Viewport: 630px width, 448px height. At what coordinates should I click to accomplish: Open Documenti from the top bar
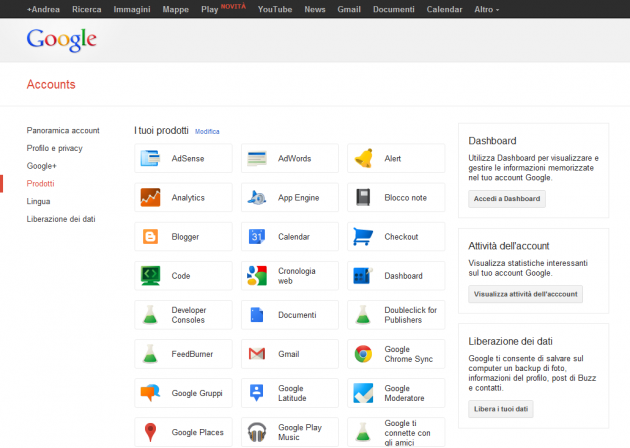click(393, 9)
